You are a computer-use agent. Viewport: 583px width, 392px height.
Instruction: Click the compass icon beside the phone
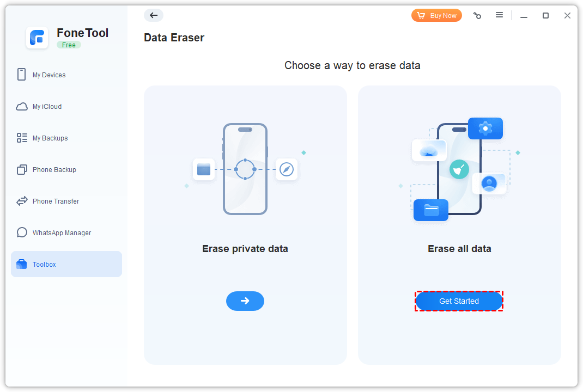[287, 169]
